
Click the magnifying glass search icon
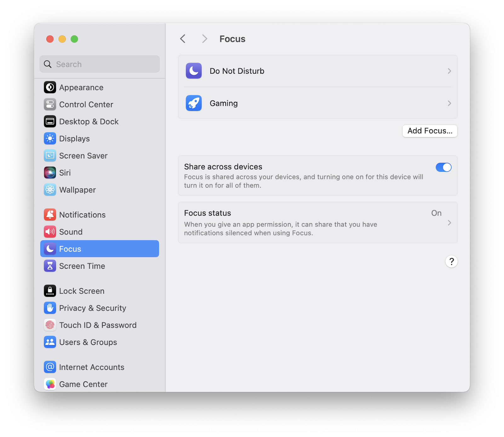(48, 64)
